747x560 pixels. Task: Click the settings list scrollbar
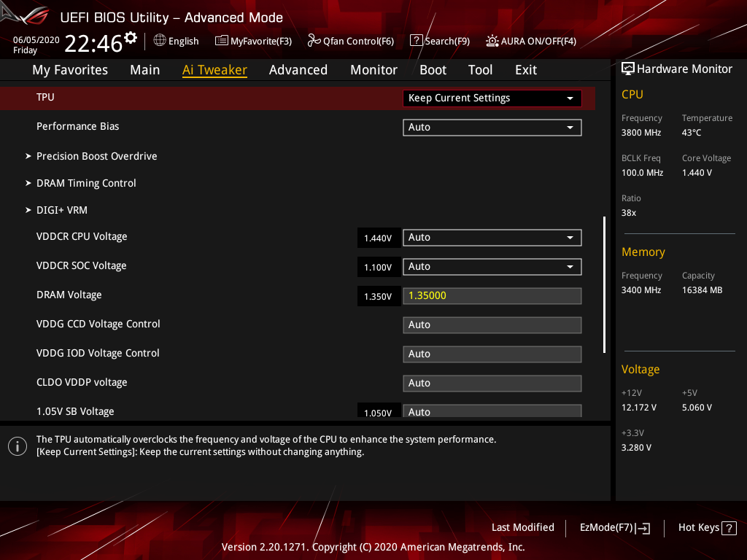tap(604, 285)
